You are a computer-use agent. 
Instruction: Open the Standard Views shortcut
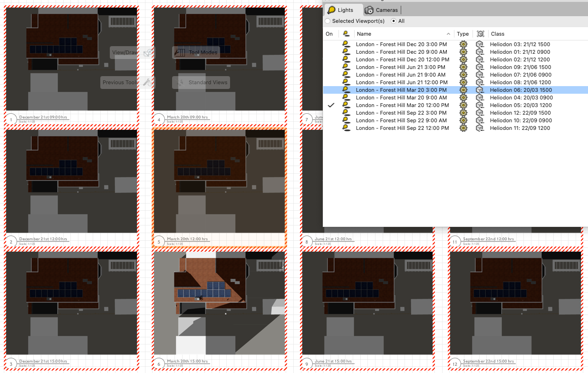click(x=207, y=82)
